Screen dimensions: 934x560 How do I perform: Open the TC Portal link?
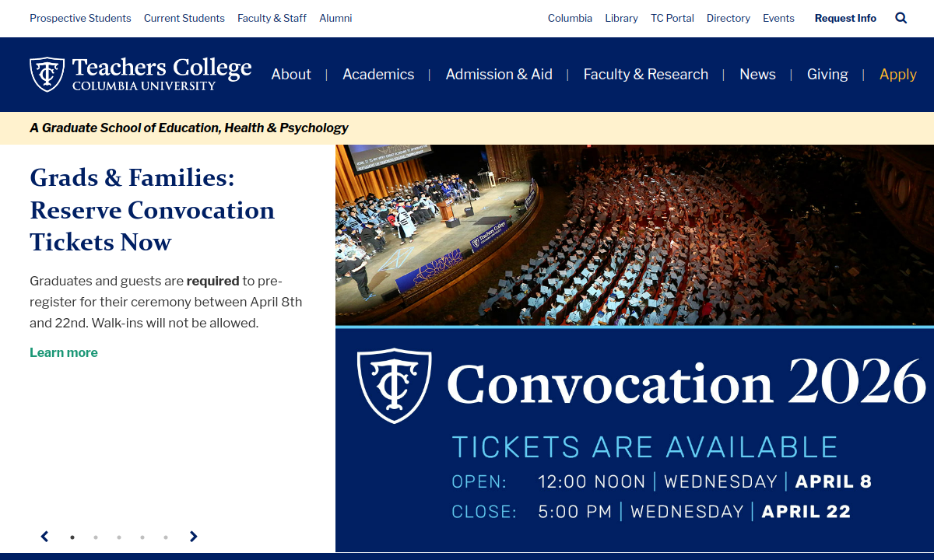click(x=672, y=18)
